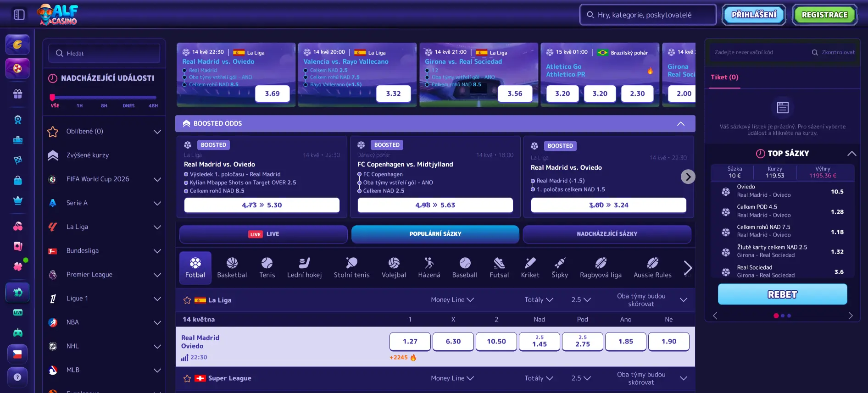The height and width of the screenshot is (393, 868).
Task: Open the crown VIP icon in sidebar
Action: pos(17,200)
